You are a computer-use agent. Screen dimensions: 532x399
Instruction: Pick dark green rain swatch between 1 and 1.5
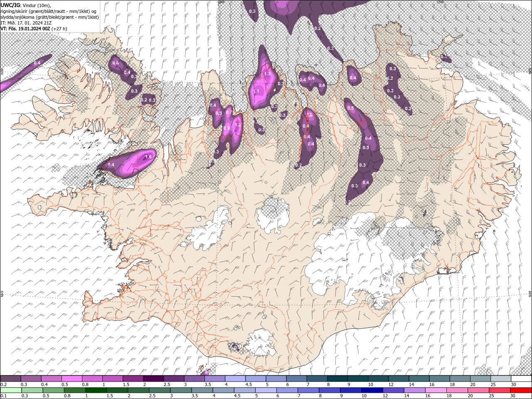click(96, 390)
